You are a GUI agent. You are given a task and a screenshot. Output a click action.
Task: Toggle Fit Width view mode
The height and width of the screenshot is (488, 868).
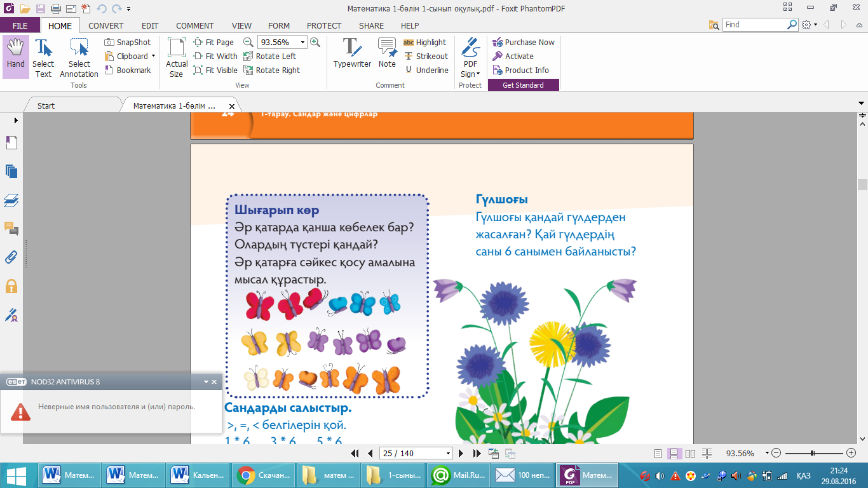[215, 57]
